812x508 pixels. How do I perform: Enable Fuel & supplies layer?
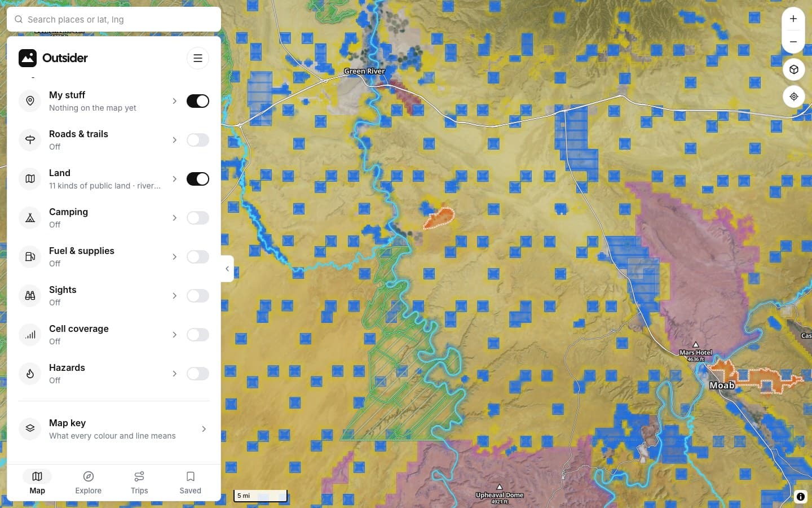[198, 257]
